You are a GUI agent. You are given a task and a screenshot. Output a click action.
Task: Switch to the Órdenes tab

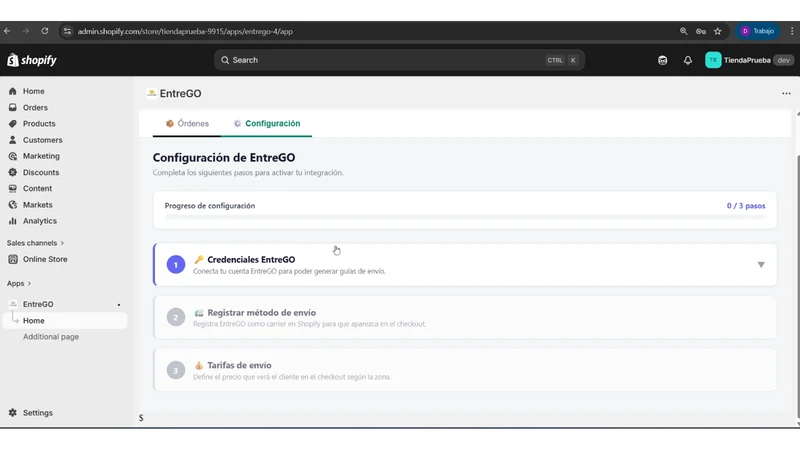187,123
